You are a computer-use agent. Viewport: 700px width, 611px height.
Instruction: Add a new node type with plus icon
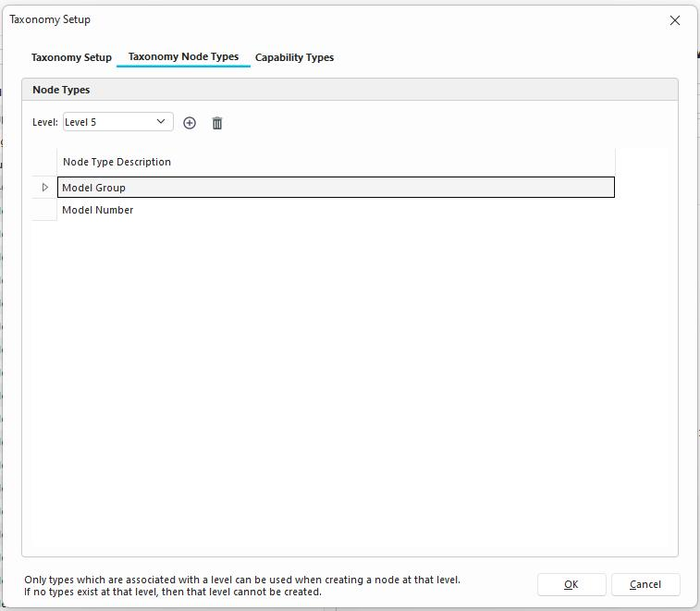click(190, 123)
